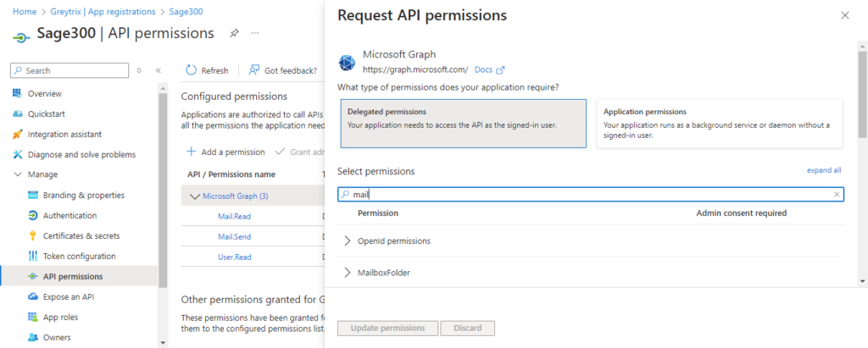Click the Refresh icon in toolbar
This screenshot has height=348, width=868.
(191, 70)
